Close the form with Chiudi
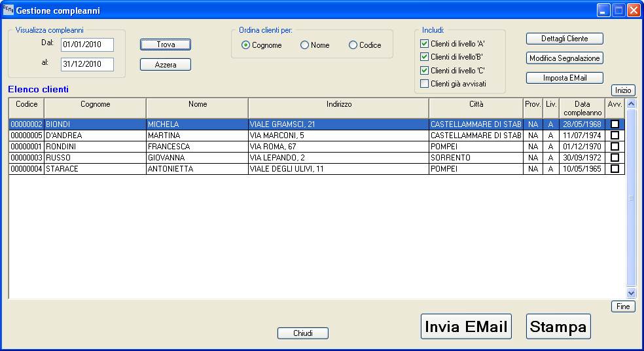This screenshot has height=351, width=644. pos(303,333)
